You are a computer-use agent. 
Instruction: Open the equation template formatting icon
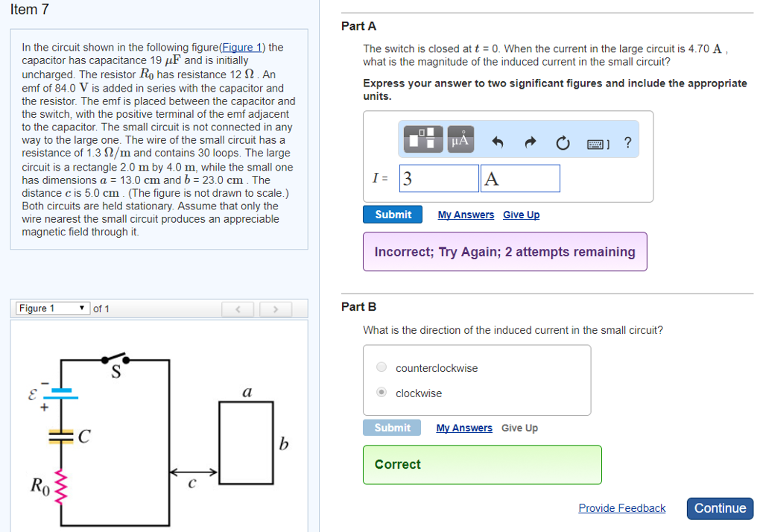point(422,139)
